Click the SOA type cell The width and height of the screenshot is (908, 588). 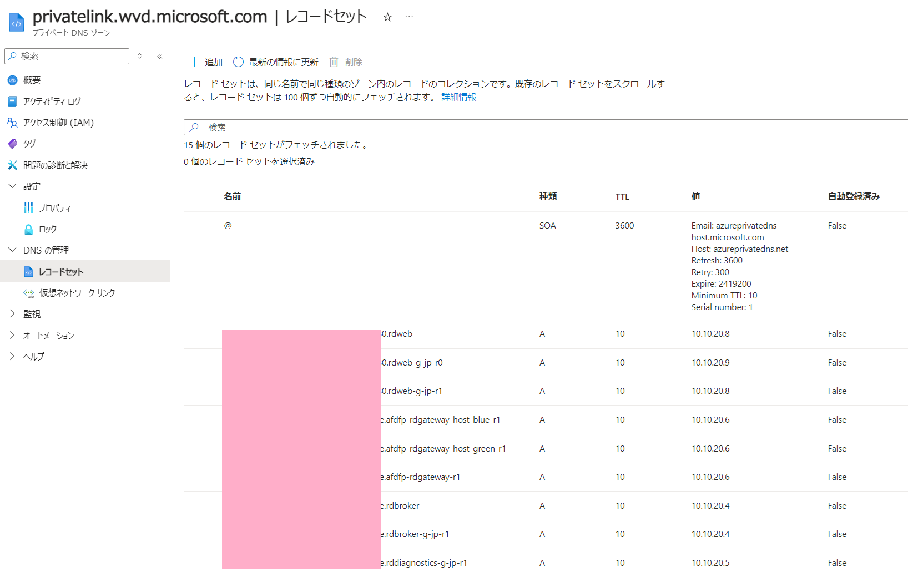click(547, 226)
